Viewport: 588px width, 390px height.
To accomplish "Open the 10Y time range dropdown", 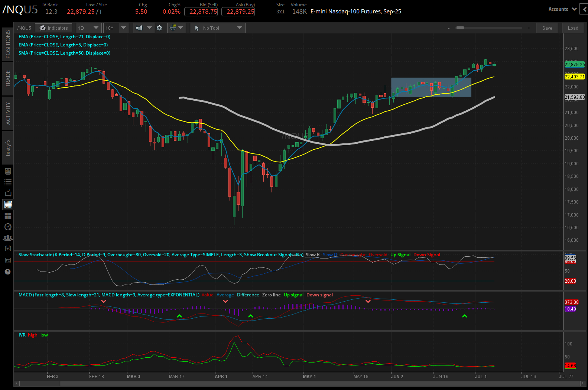I will pyautogui.click(x=116, y=28).
